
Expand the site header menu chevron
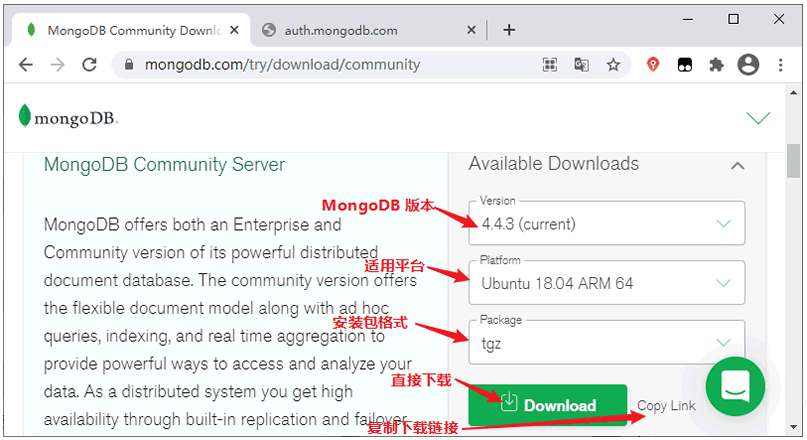758,118
